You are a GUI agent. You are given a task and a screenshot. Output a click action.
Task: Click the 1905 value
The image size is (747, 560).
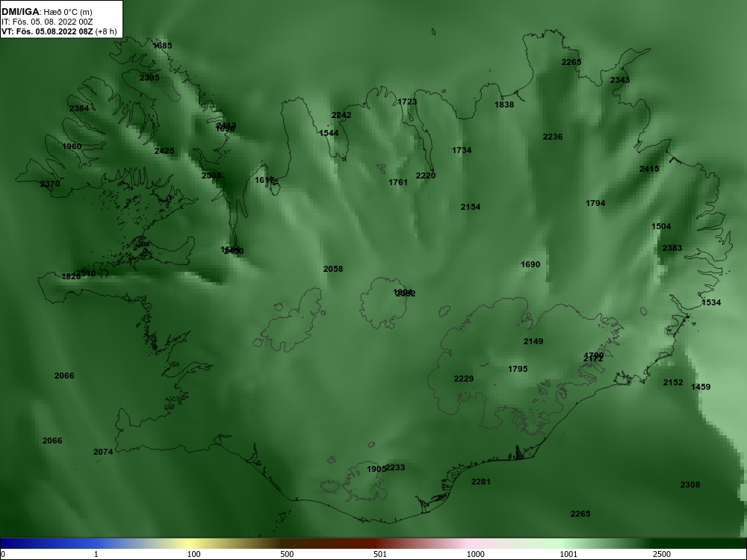pyautogui.click(x=376, y=469)
